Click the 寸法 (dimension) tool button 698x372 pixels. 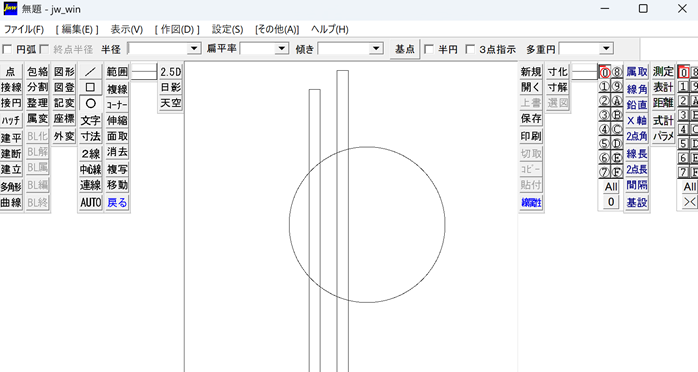(90, 136)
